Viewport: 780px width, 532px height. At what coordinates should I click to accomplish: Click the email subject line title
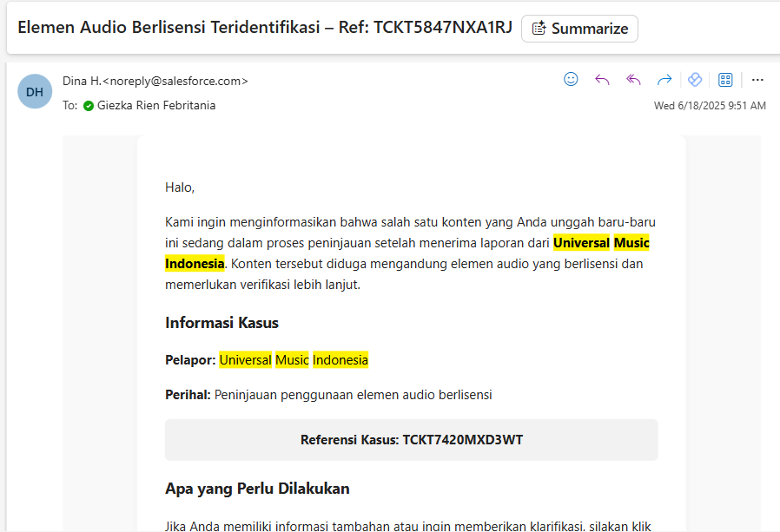pyautogui.click(x=265, y=28)
